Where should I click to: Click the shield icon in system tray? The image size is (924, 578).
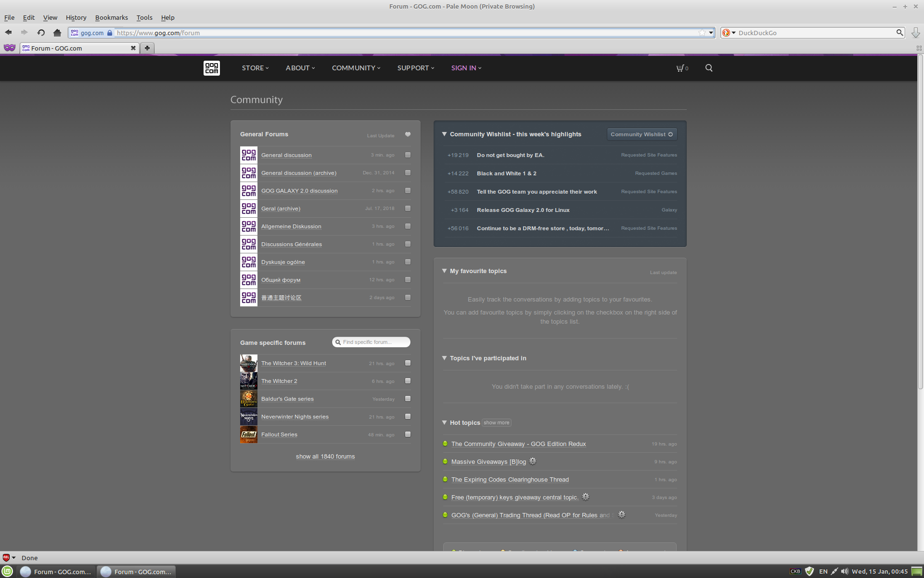[809, 572]
